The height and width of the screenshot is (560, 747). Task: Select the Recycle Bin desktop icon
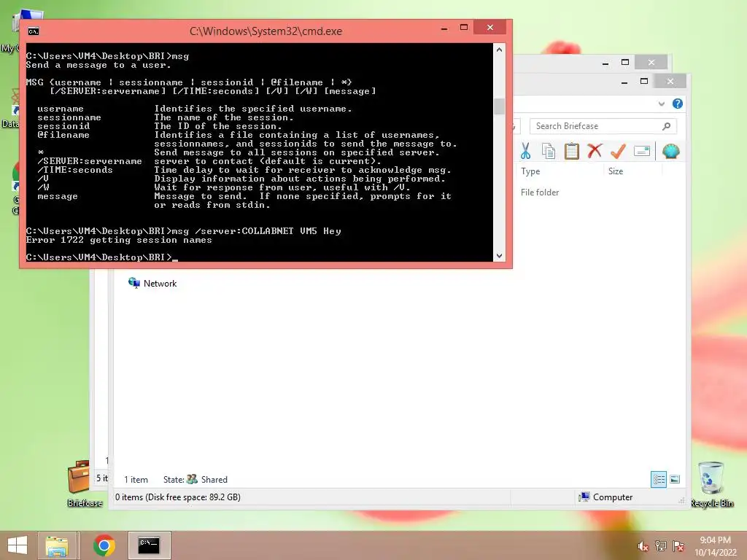[x=712, y=484]
